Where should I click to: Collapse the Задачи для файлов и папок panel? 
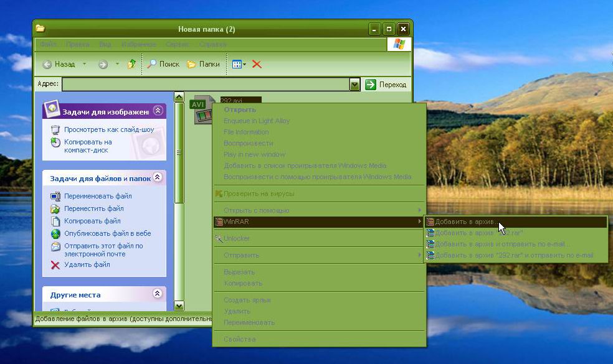click(x=158, y=177)
